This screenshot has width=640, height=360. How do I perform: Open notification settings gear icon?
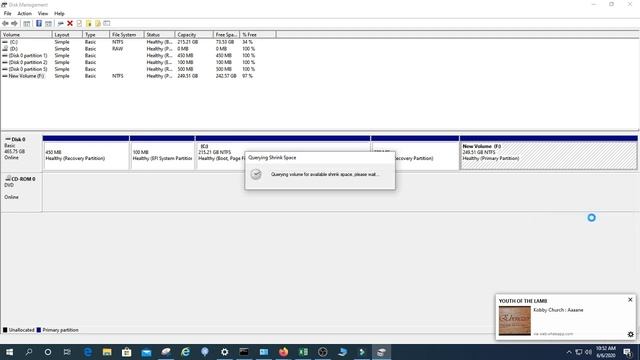coord(631,334)
